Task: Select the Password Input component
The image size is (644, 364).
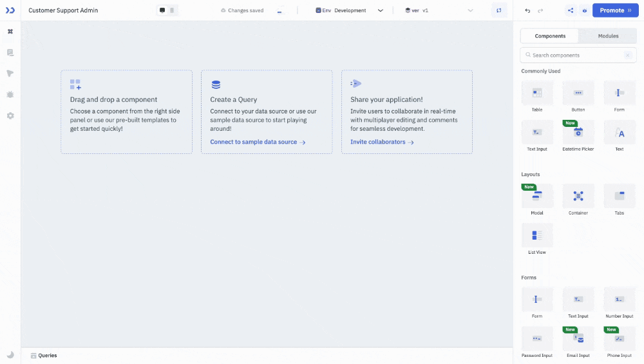Action: (537, 342)
